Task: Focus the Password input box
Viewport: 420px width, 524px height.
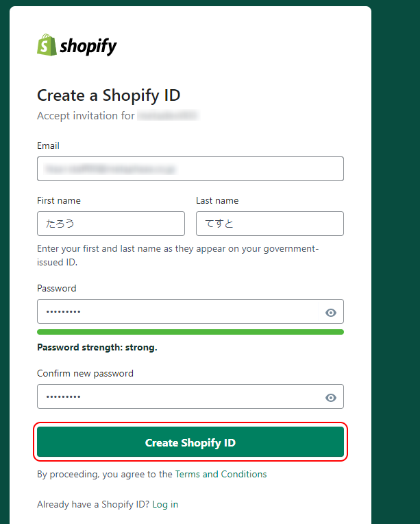Action: [x=177, y=311]
